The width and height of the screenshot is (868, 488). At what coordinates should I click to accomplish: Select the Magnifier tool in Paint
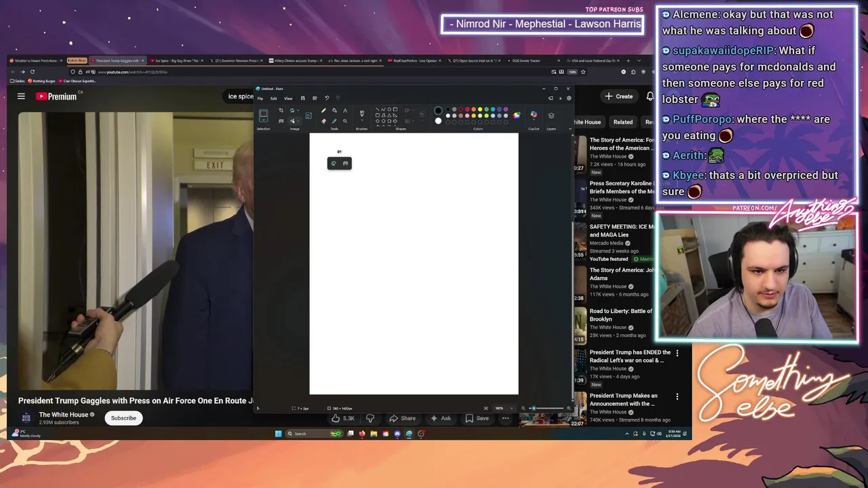345,121
